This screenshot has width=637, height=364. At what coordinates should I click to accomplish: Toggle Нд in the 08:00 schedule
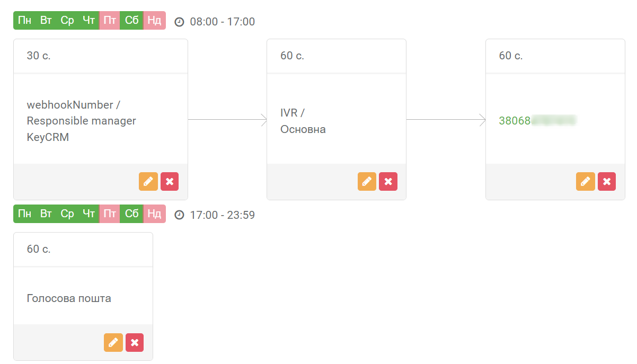[x=154, y=21]
